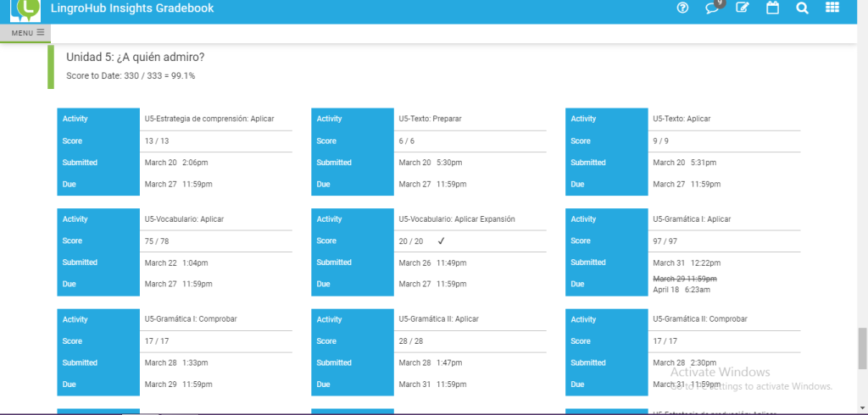Open the apps grid icon
Image resolution: width=868 pixels, height=415 pixels.
point(832,7)
